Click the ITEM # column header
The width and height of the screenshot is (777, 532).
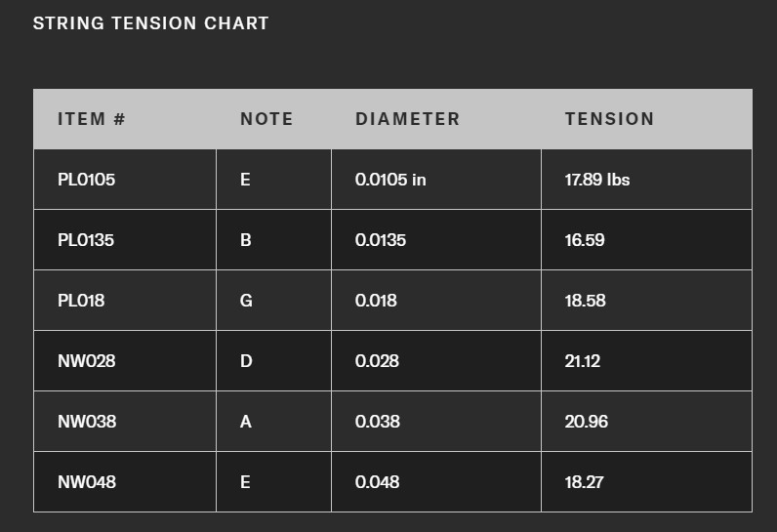(x=92, y=119)
